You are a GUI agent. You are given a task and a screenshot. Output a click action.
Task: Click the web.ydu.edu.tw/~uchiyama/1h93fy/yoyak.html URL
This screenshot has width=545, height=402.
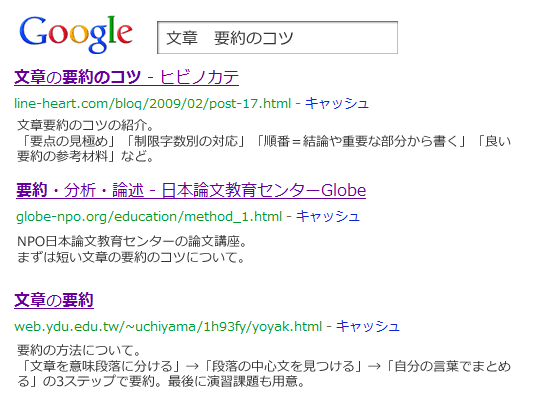pyautogui.click(x=168, y=326)
